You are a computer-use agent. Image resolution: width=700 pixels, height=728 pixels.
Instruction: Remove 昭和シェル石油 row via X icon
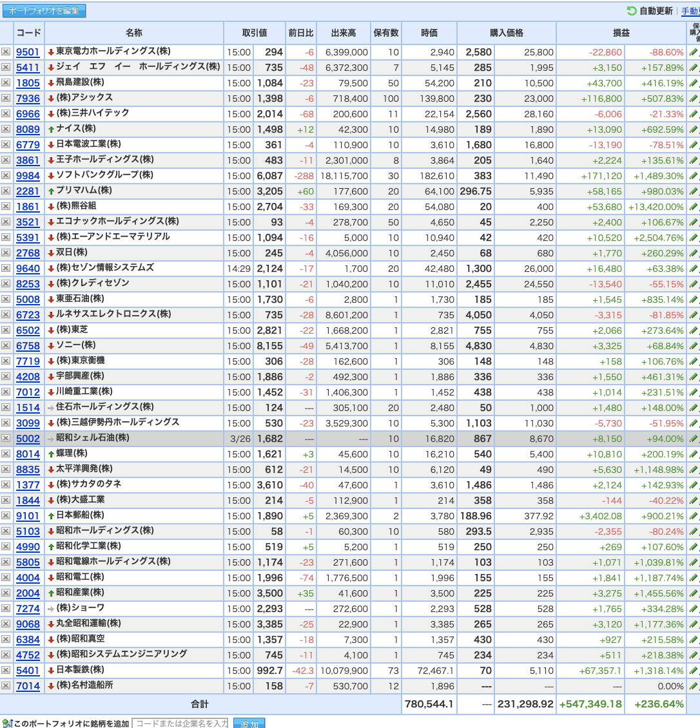(6, 438)
